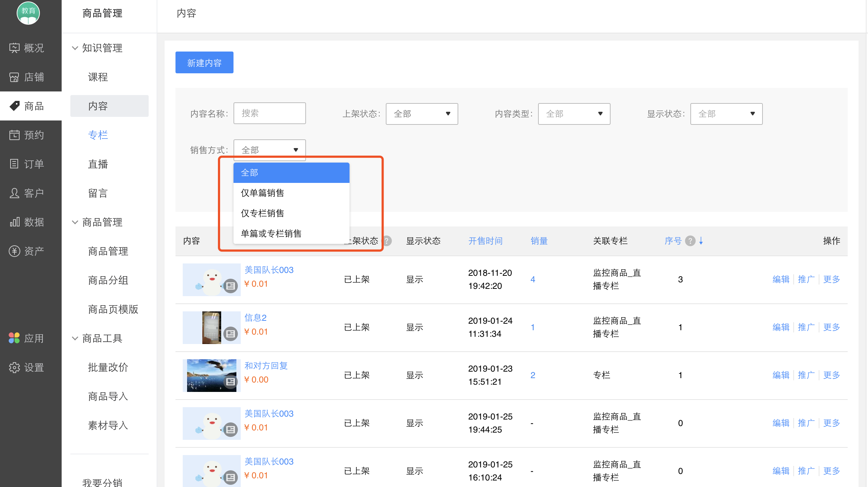The image size is (868, 487).
Task: Open 商品页模版 in the submenu
Action: coord(113,309)
